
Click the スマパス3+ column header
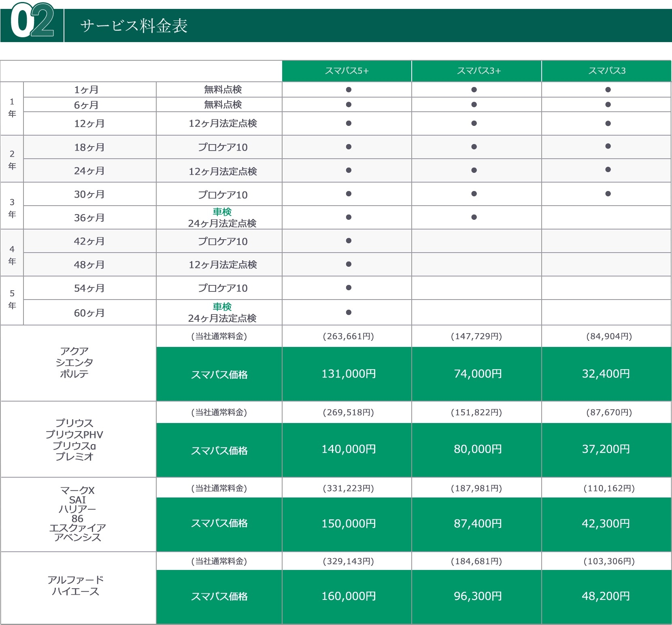tap(476, 71)
